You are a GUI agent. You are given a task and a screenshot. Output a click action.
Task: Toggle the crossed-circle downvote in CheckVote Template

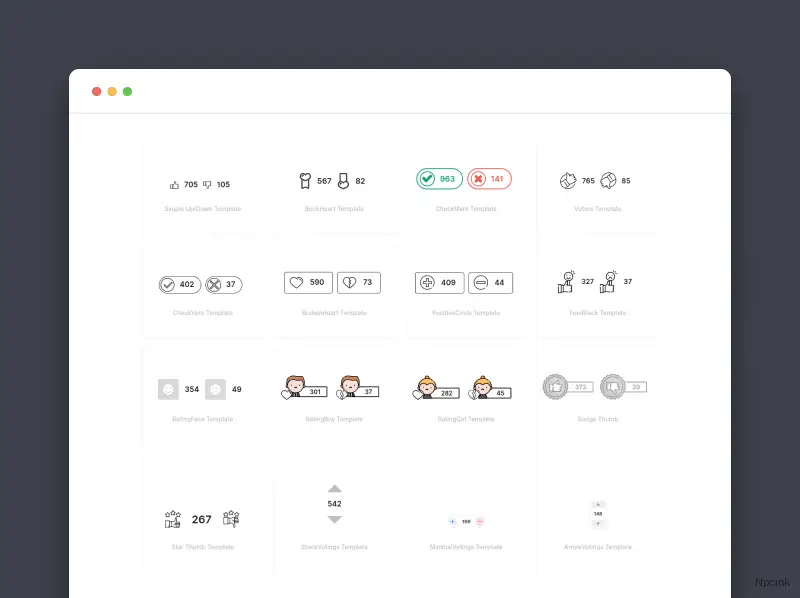point(215,284)
